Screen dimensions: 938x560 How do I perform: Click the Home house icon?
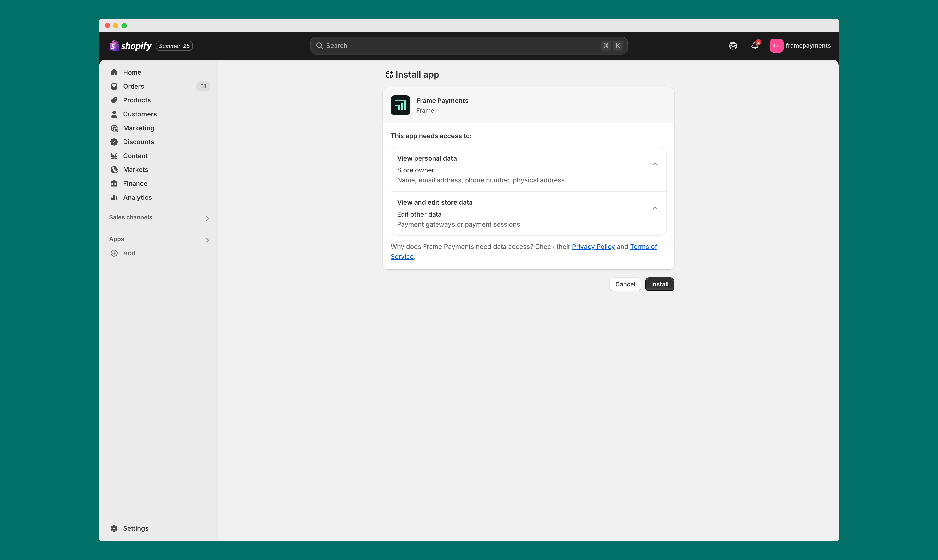pos(114,72)
